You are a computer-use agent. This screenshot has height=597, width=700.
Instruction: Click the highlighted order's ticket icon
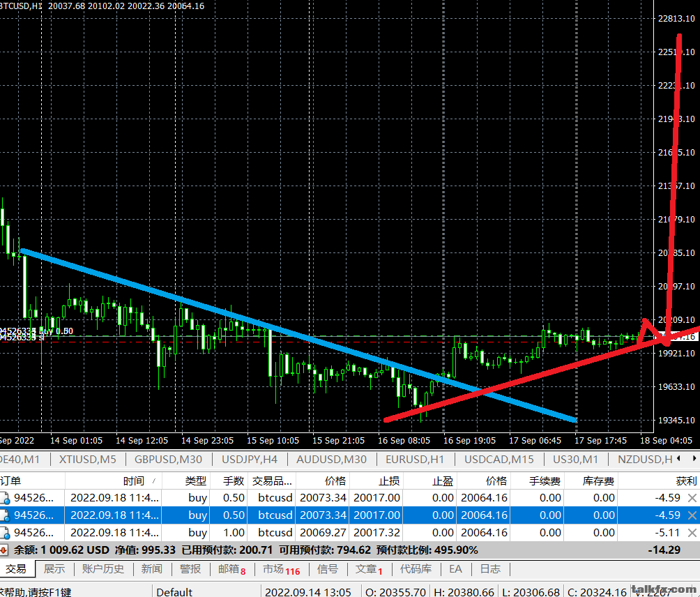pos(5,515)
